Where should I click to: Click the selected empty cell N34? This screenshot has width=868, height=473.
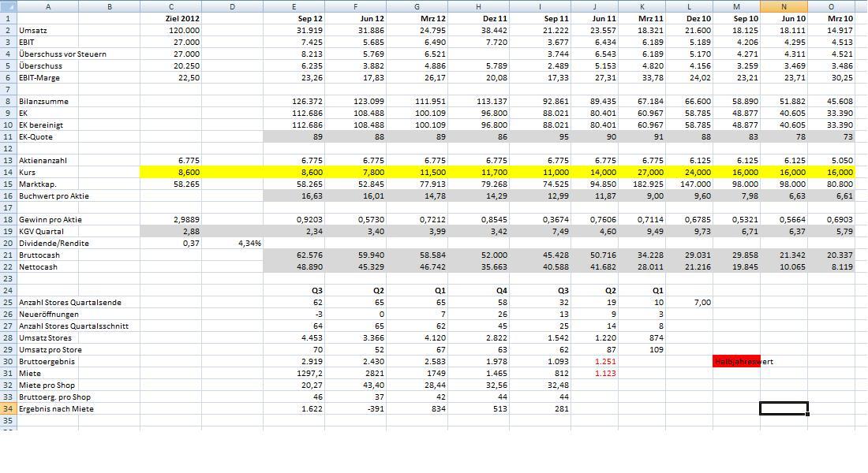(784, 409)
